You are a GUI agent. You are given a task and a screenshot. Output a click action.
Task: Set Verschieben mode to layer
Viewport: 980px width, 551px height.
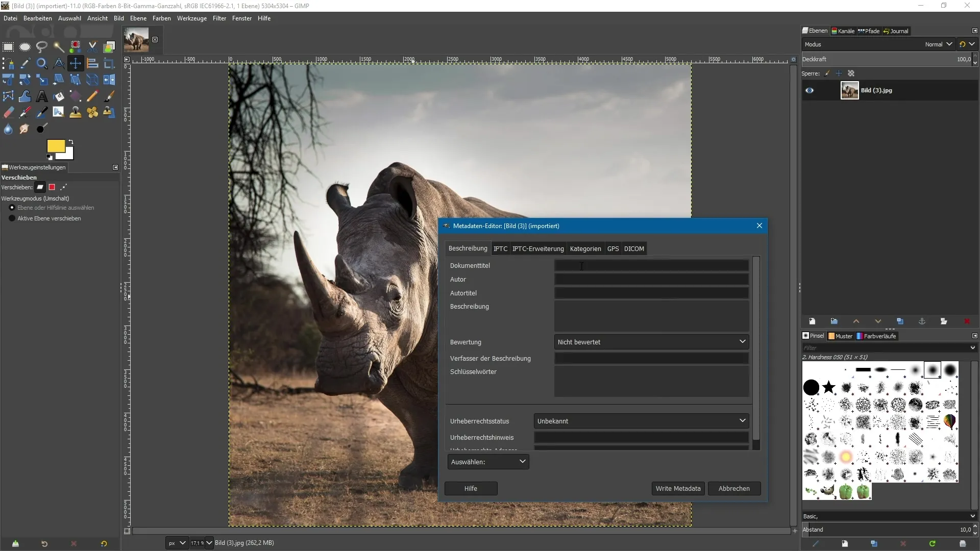point(40,187)
